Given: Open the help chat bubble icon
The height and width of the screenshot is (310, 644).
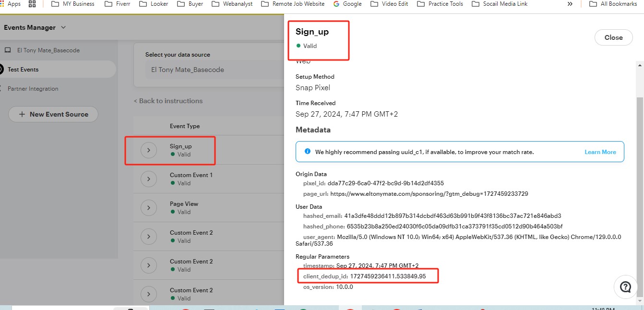Looking at the screenshot, I should point(625,287).
